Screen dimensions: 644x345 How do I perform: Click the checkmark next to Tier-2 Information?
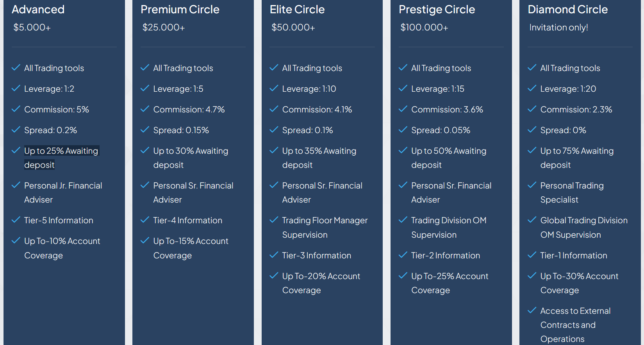tap(403, 255)
